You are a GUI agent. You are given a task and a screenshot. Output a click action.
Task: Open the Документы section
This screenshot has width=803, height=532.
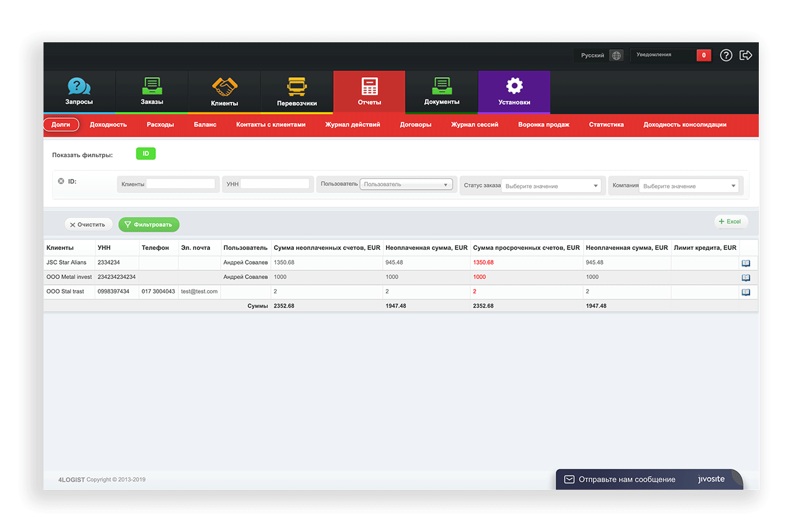442,92
